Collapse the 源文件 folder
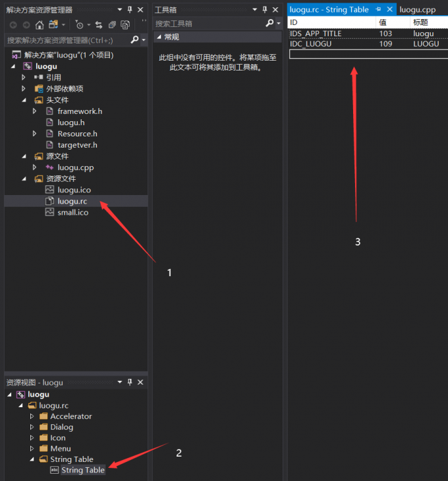This screenshot has height=481, width=448. pyautogui.click(x=24, y=156)
